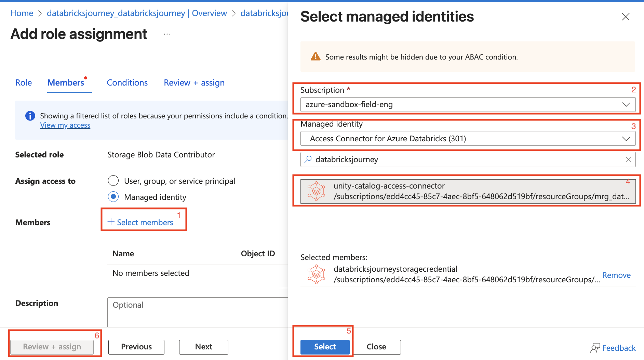The width and height of the screenshot is (644, 360).
Task: Select the Managed identity radio button
Action: pyautogui.click(x=113, y=197)
